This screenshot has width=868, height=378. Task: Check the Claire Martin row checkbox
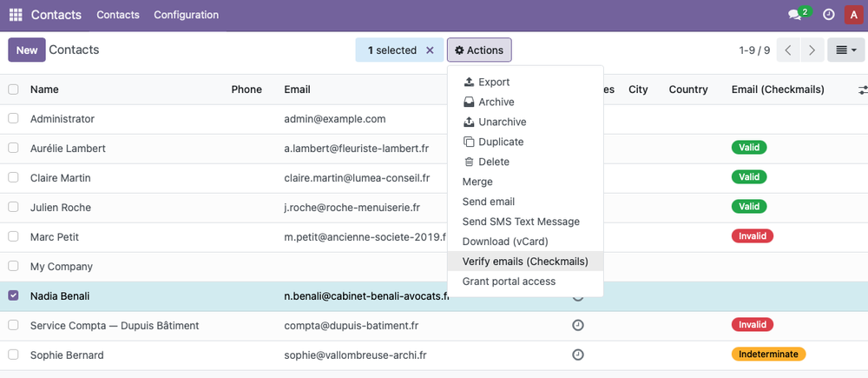pos(13,178)
